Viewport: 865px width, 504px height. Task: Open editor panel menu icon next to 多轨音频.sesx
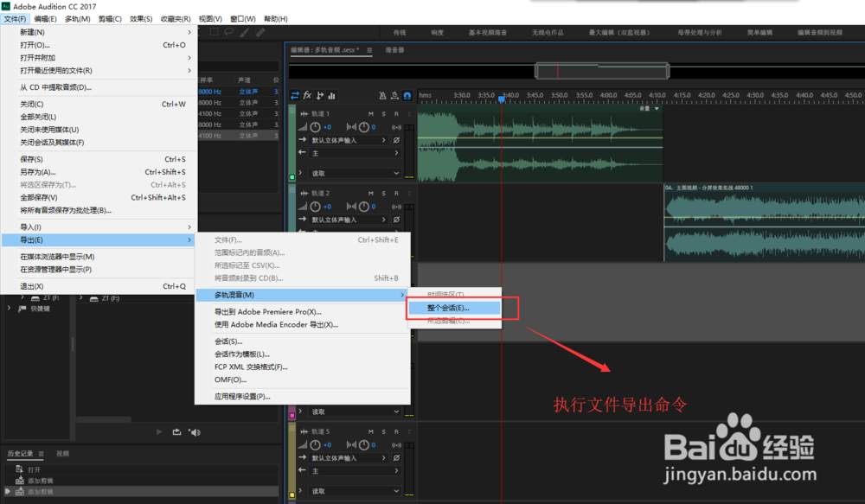369,50
